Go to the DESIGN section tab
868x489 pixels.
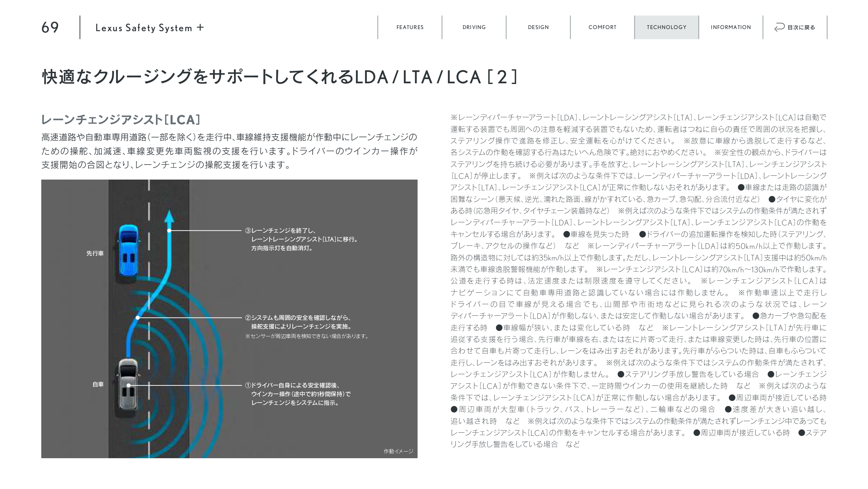point(538,27)
